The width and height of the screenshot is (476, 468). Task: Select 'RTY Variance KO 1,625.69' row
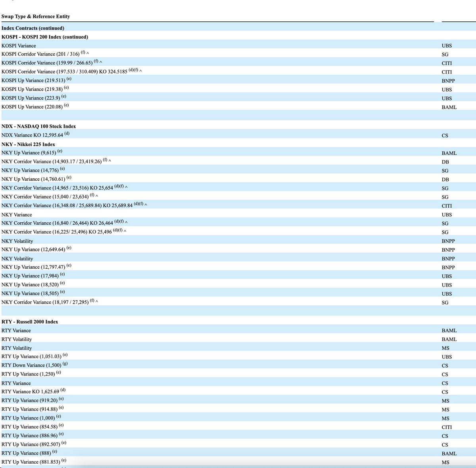[238, 391]
